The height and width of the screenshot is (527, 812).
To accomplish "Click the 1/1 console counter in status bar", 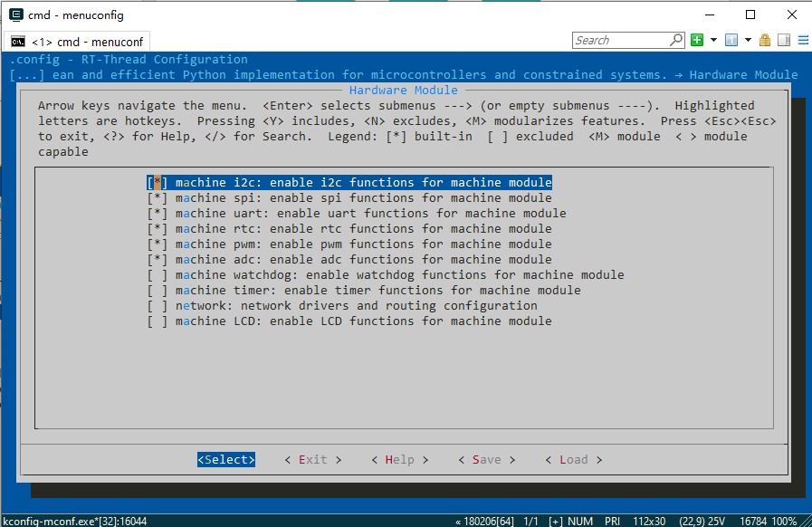I will tap(530, 521).
